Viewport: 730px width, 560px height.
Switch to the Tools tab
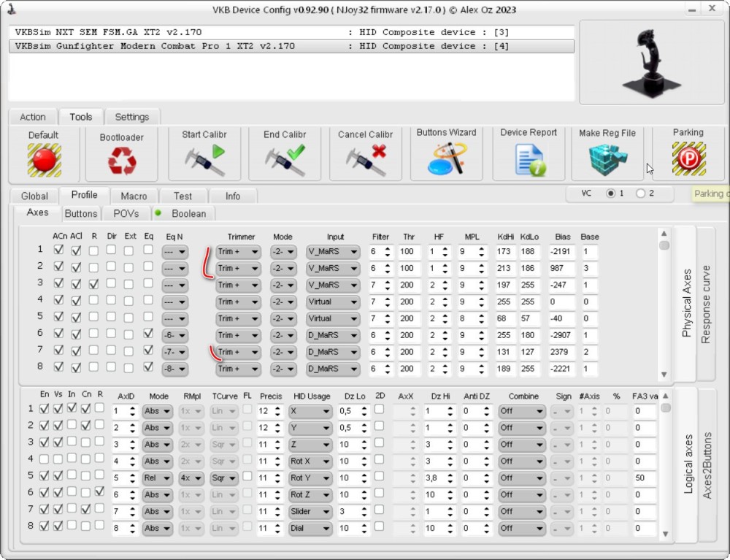(x=80, y=117)
